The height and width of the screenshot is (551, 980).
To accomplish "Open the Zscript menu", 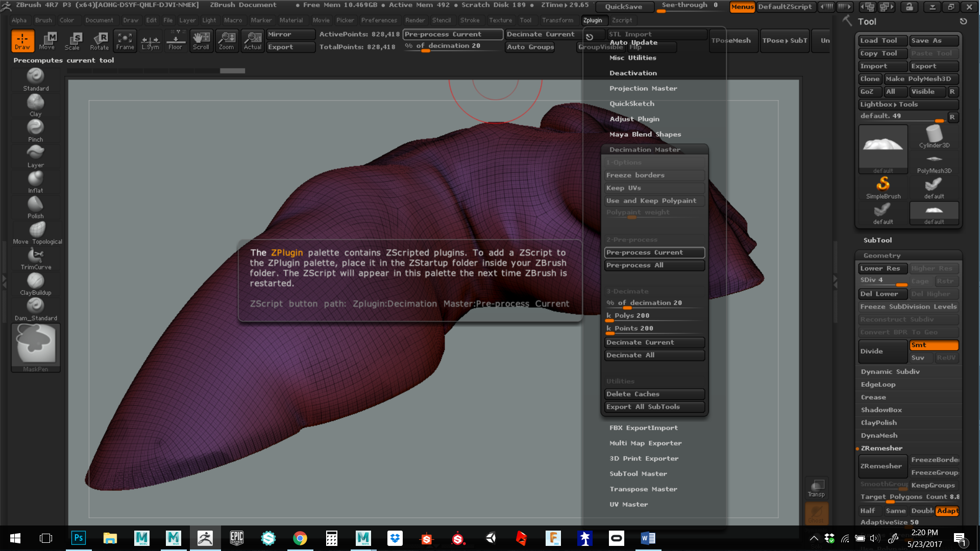I will 622,20.
